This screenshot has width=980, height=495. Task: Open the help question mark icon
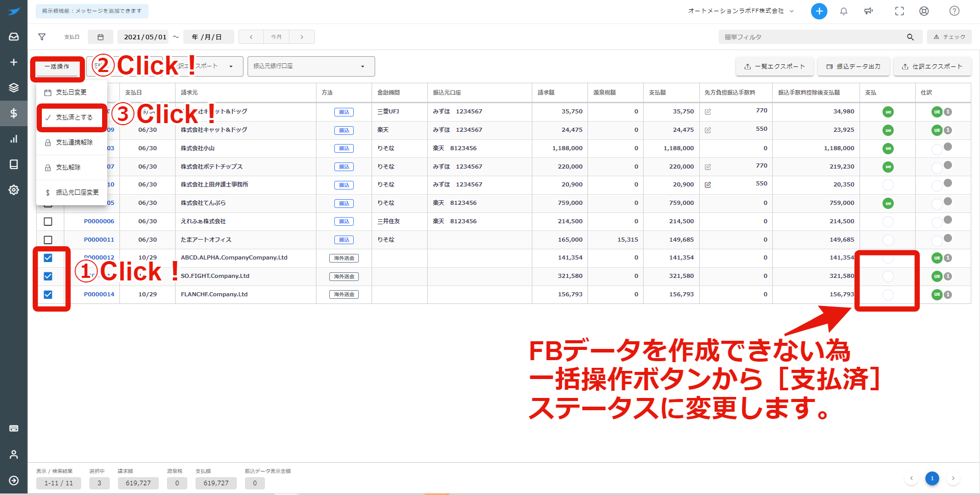click(954, 11)
